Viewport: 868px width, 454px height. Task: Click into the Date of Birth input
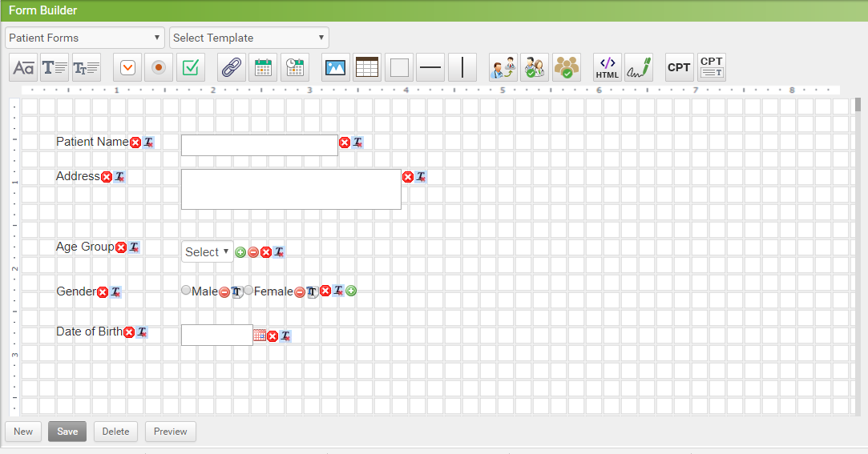[x=217, y=335]
